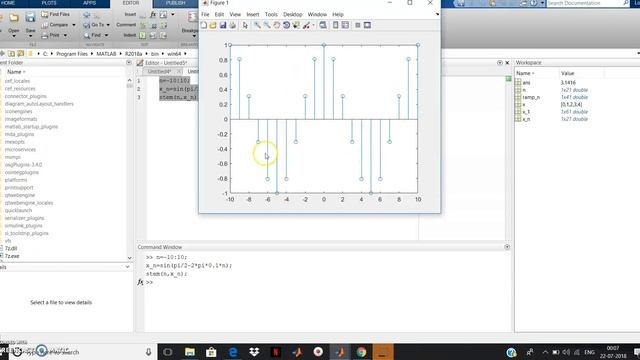Open the Edit menu in Figure 1
Image resolution: width=640 pixels, height=360 pixels.
(x=219, y=14)
